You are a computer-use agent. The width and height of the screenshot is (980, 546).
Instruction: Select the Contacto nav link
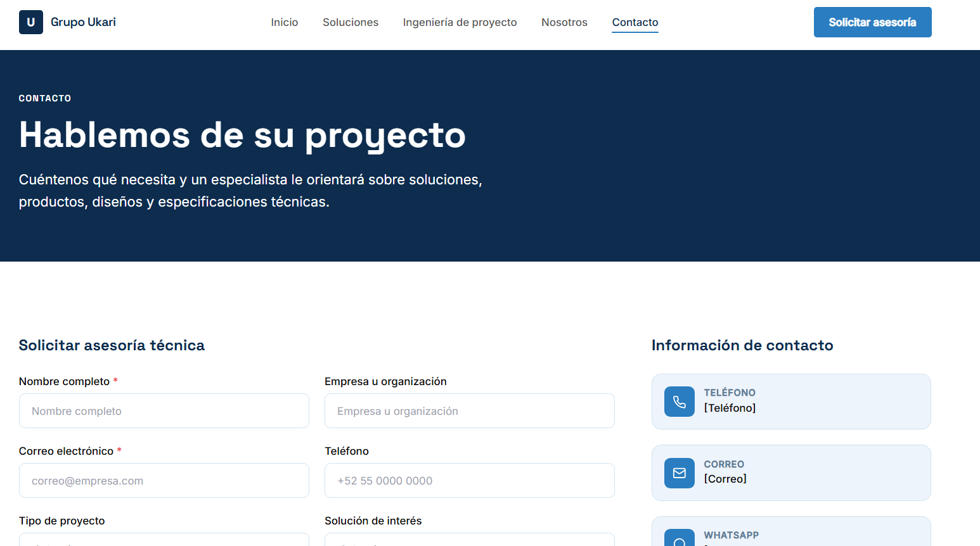[635, 22]
